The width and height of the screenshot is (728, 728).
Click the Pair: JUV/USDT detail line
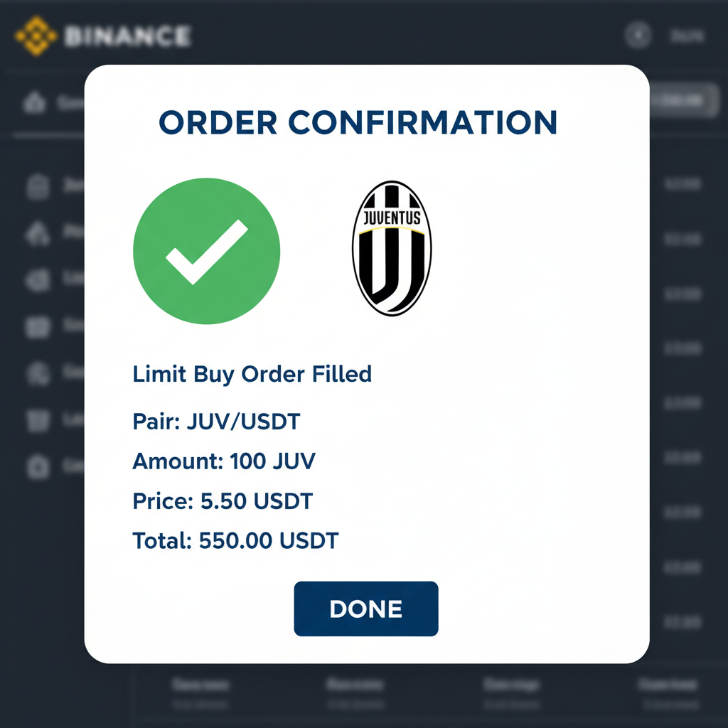coord(215,421)
